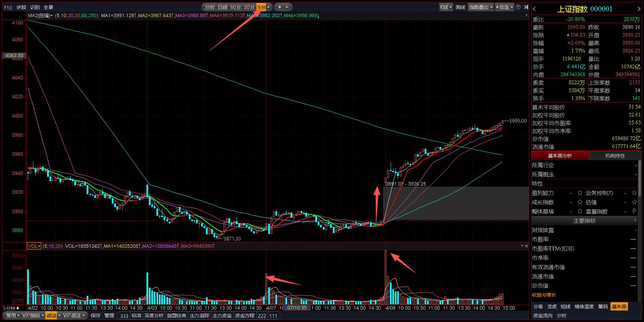Click the star icon beside 业务控制力
The image size is (644, 322).
tap(634, 193)
